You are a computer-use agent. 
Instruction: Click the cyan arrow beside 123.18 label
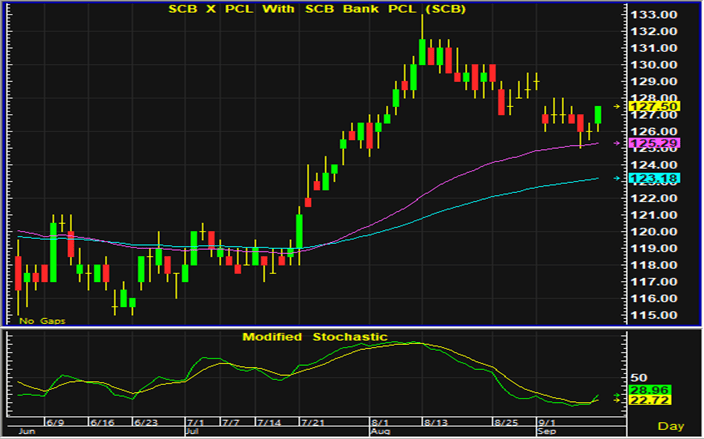point(614,179)
